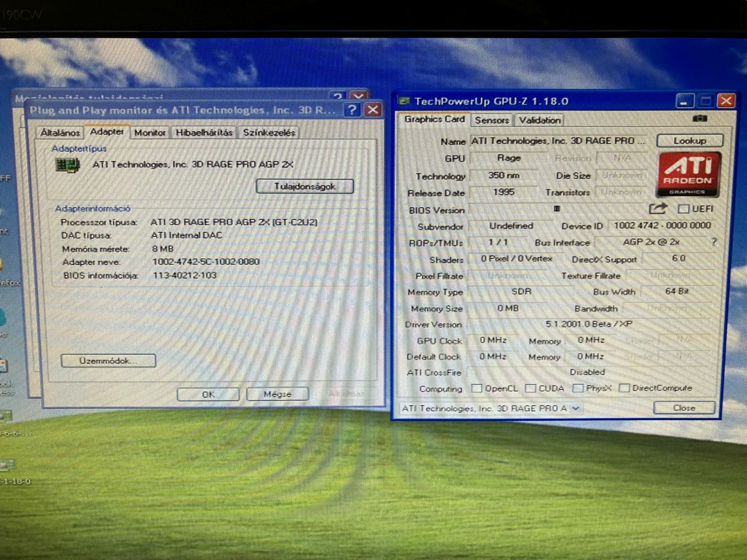Click the Memory Type field showing SDR
Viewport: 747px width, 560px height.
(x=521, y=291)
